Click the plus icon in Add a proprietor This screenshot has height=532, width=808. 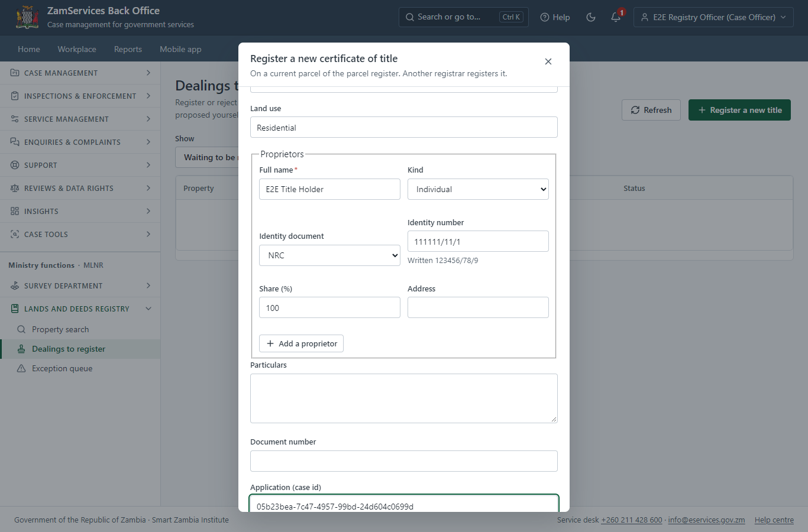[x=270, y=343]
